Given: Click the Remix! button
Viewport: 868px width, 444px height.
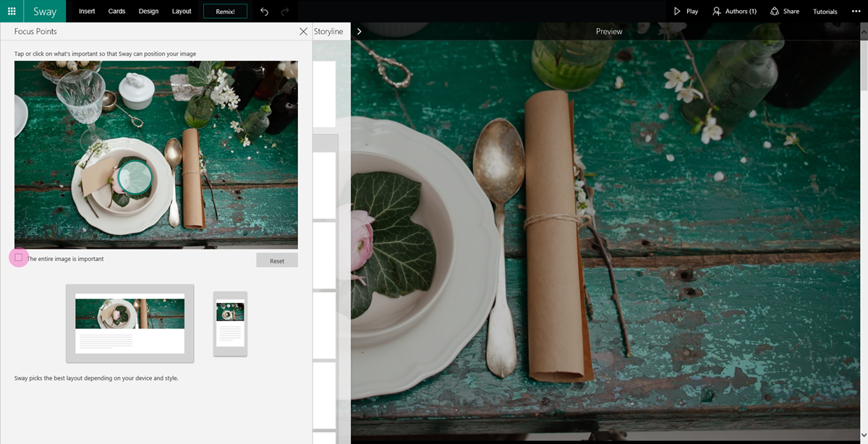Looking at the screenshot, I should coord(225,11).
